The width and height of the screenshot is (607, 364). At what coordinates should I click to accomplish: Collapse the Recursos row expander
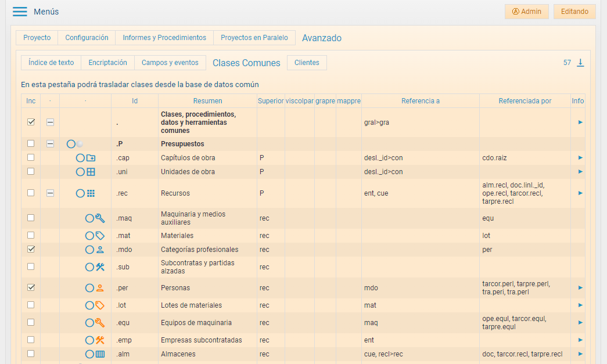(50, 193)
